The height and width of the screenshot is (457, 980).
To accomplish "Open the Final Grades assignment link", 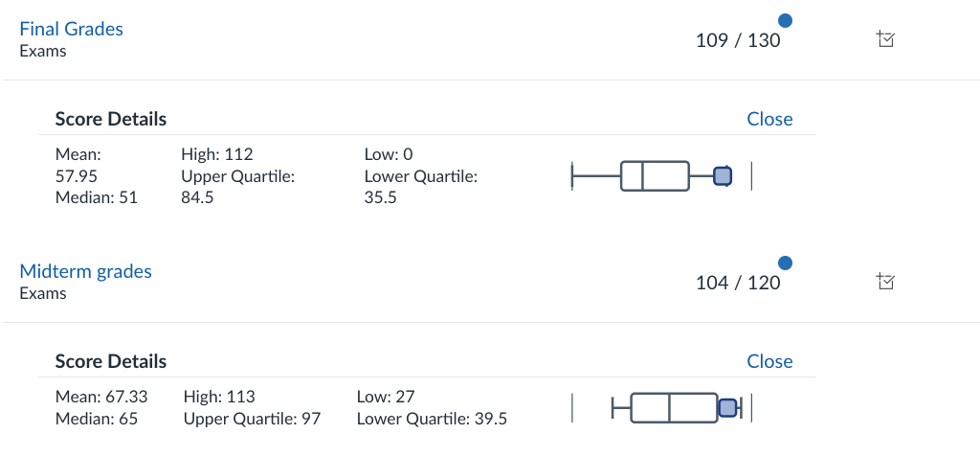I will click(x=72, y=29).
